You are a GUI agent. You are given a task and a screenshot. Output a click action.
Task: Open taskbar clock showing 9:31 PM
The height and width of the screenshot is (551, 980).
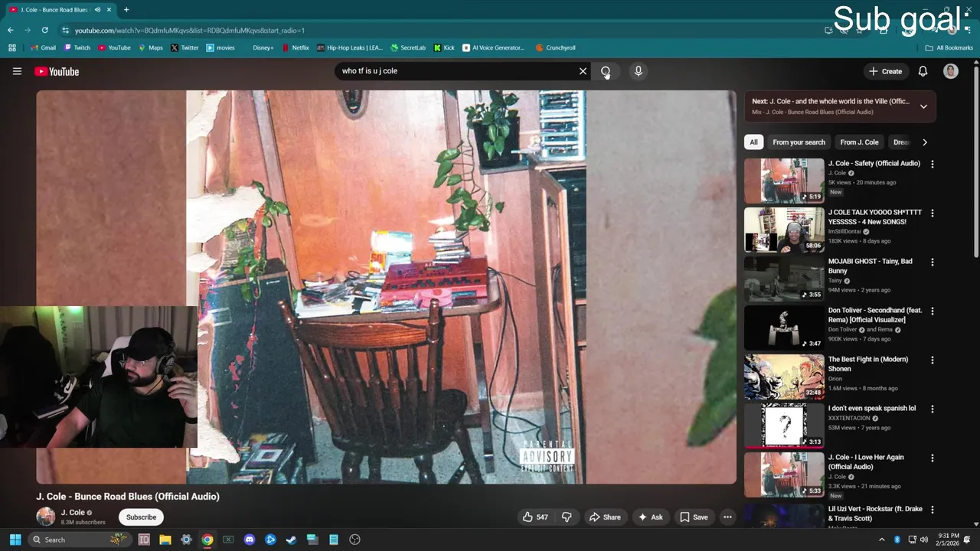[947, 540]
